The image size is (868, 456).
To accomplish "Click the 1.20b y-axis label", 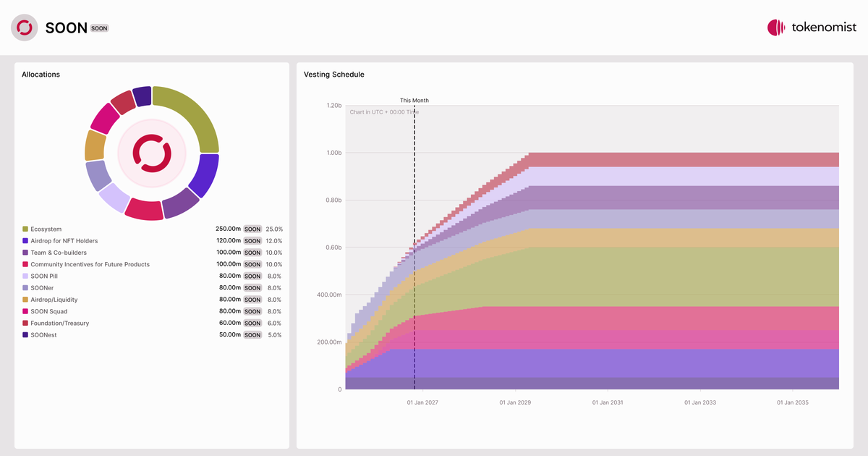I will pos(333,106).
